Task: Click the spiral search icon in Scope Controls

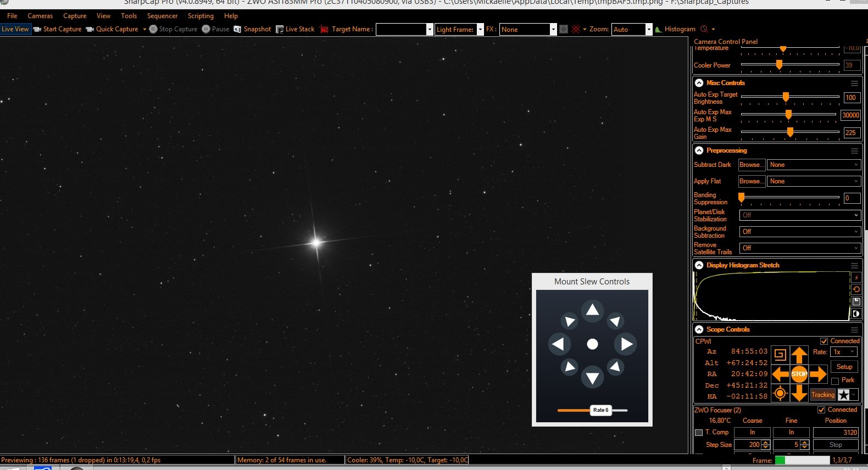Action: click(x=780, y=355)
